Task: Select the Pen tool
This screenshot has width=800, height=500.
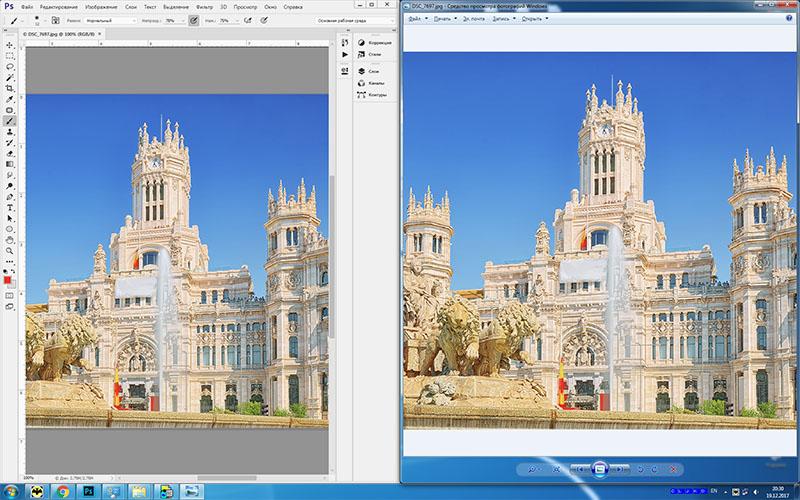Action: (9, 197)
